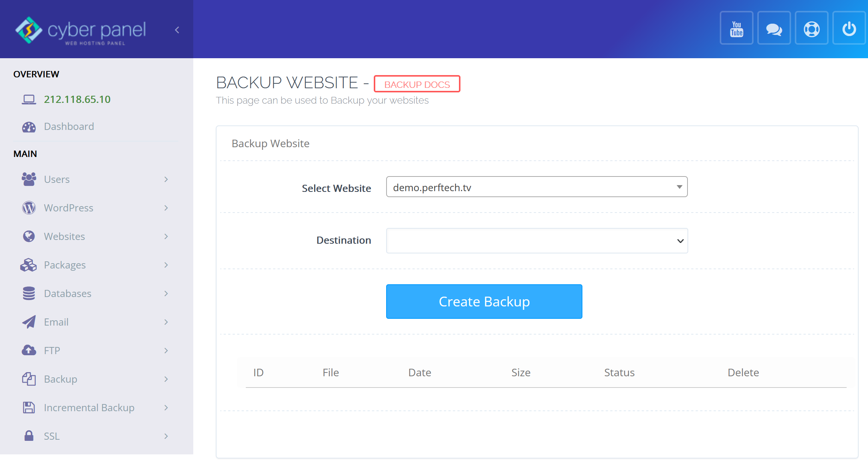Click the SSL padlock icon
The height and width of the screenshot is (466, 868).
pos(29,436)
